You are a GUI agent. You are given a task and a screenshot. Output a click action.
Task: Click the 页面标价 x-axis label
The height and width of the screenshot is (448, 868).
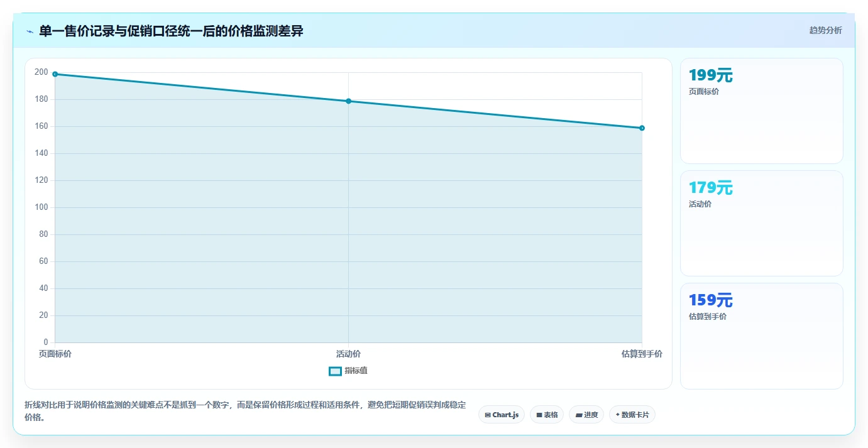[x=55, y=354]
